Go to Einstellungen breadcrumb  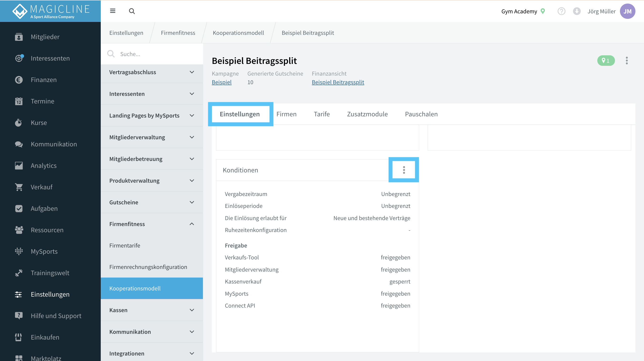click(x=126, y=33)
